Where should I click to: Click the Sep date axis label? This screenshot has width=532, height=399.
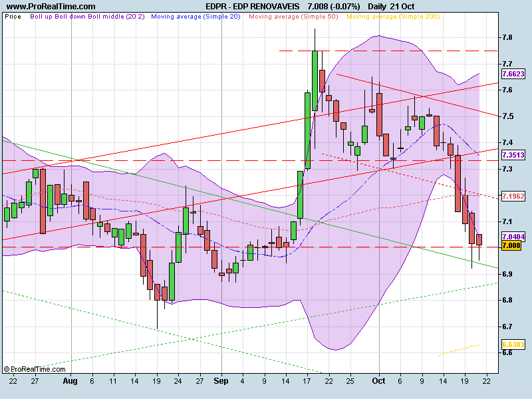[x=221, y=381]
